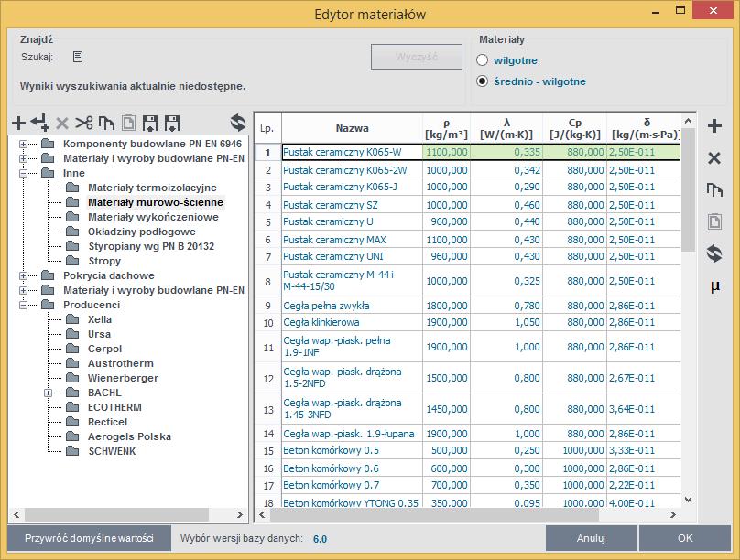Click the delete X icon in tree toolbar

(62, 124)
